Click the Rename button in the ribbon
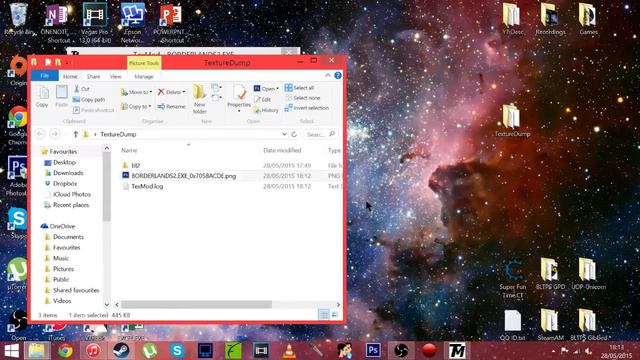 coord(171,107)
